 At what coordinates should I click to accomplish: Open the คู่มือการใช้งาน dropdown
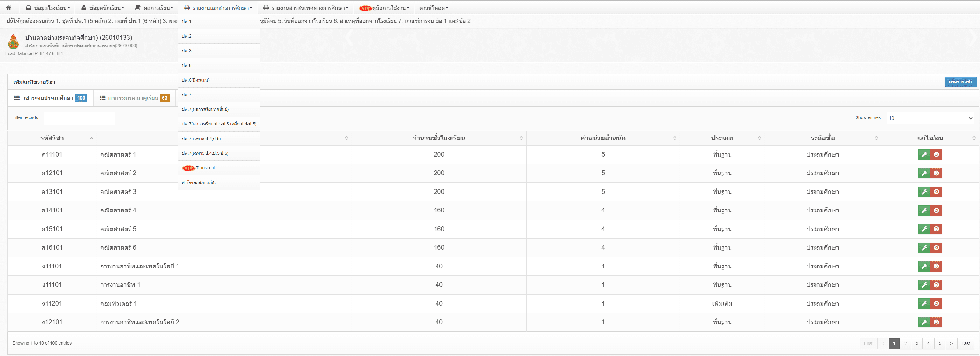click(383, 8)
